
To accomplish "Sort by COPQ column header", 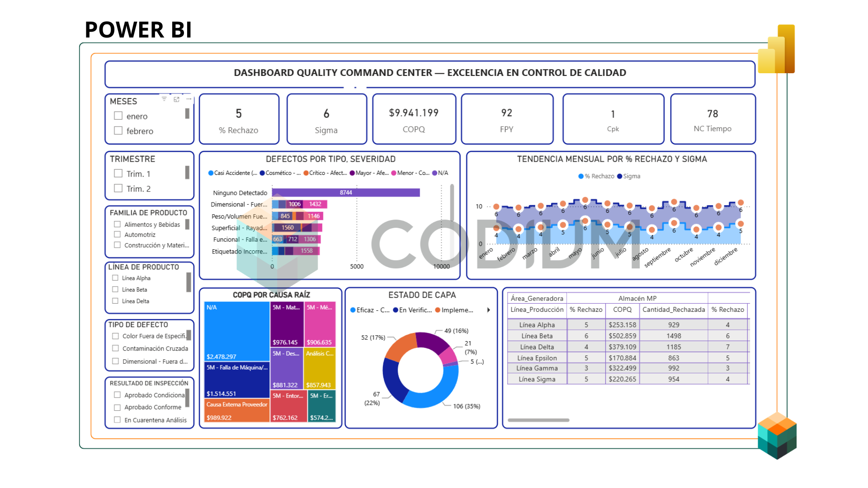I will tap(623, 310).
